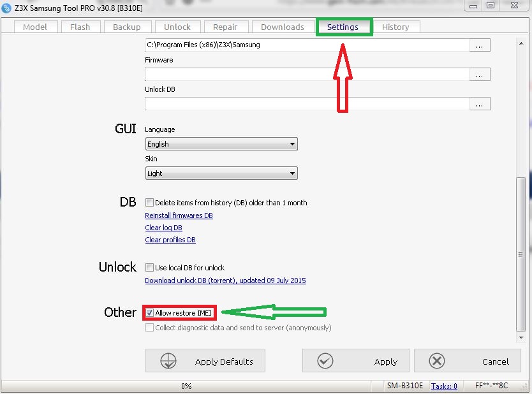Click the scrollbar down arrow

(521, 338)
